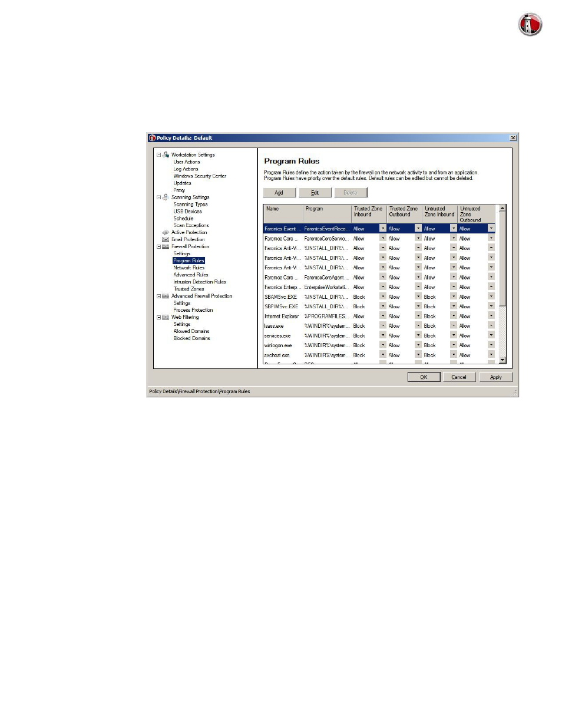The width and height of the screenshot is (562, 728).
Task: Collapse the Workstation Settings node
Action: tap(158, 155)
